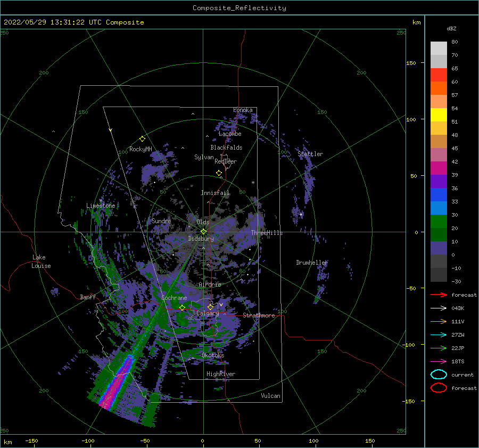This screenshot has height=448, width=479.
Task: Click the Sylvan label
Action: pyautogui.click(x=204, y=157)
